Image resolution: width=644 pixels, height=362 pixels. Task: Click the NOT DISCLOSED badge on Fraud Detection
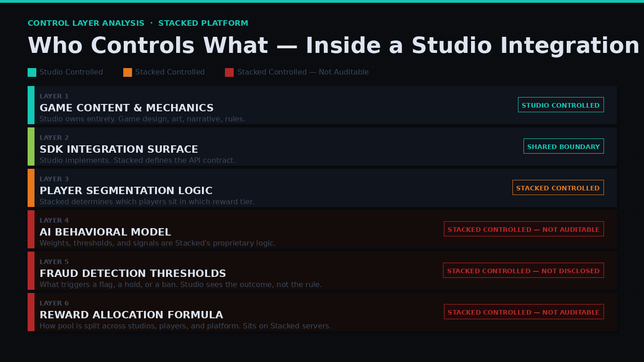[523, 270]
